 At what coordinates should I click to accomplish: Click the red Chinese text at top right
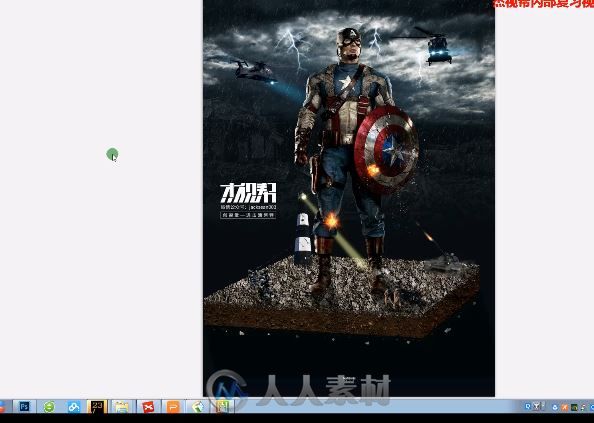coord(543,4)
